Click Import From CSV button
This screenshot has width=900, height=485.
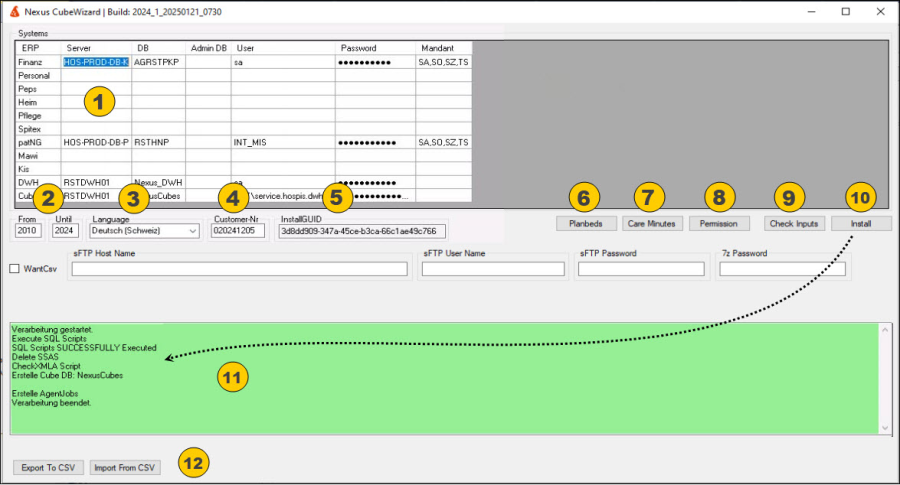tap(125, 468)
